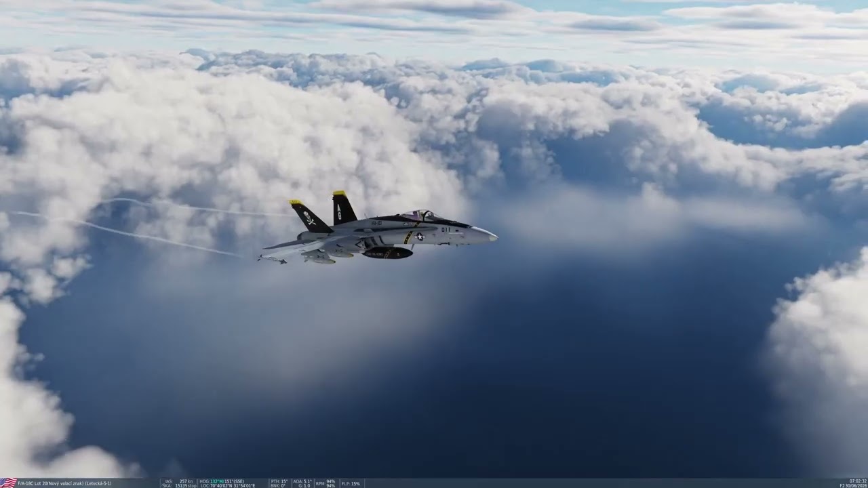The width and height of the screenshot is (868, 488).
Task: Click the PTH 15° pitch readout
Action: 279,481
